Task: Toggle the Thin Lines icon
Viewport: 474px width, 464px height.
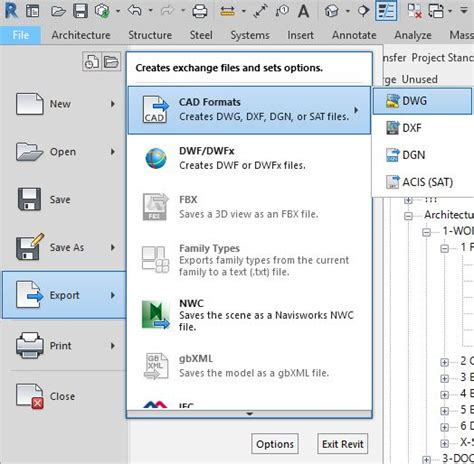Action: (386, 11)
